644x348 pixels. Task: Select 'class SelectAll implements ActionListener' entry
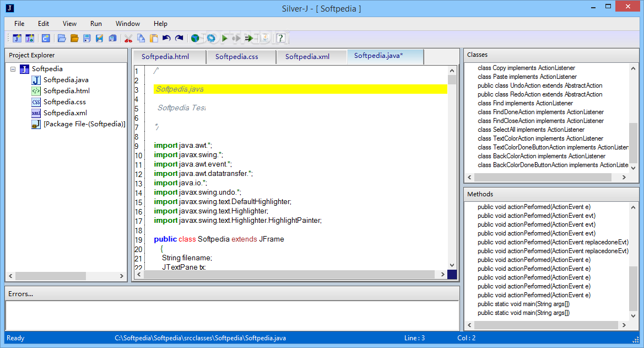coord(531,130)
